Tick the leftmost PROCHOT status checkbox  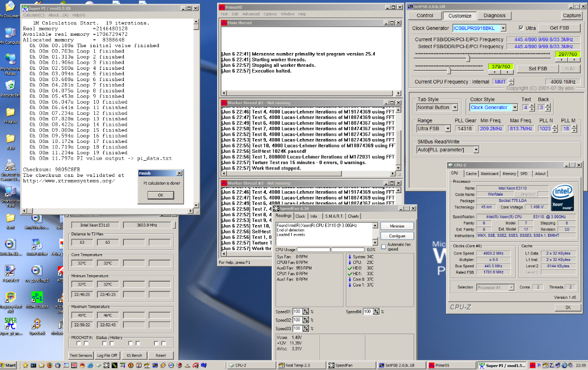click(x=79, y=343)
